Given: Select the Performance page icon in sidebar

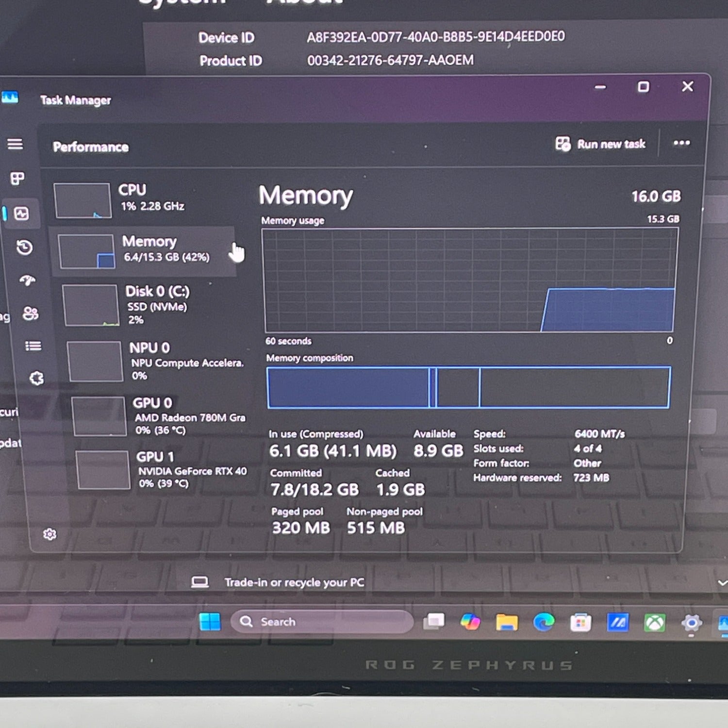Looking at the screenshot, I should coord(21,214).
